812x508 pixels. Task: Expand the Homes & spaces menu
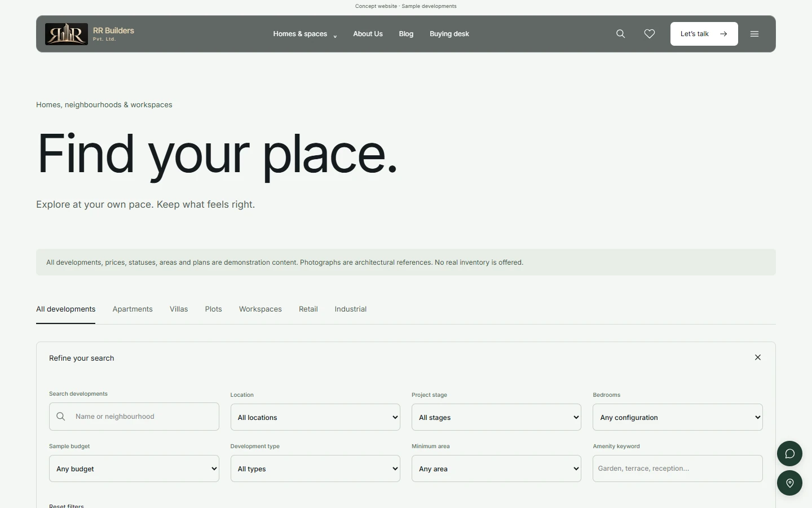click(305, 34)
